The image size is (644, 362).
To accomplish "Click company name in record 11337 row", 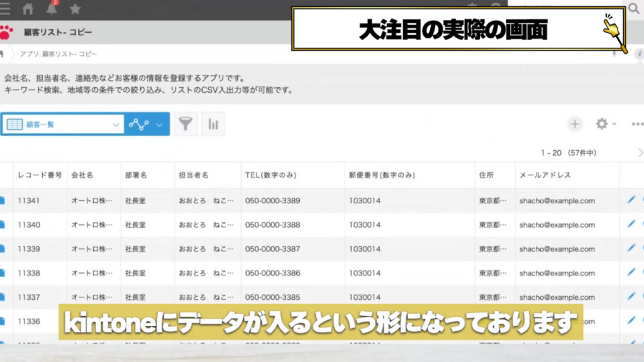I will (x=92, y=297).
